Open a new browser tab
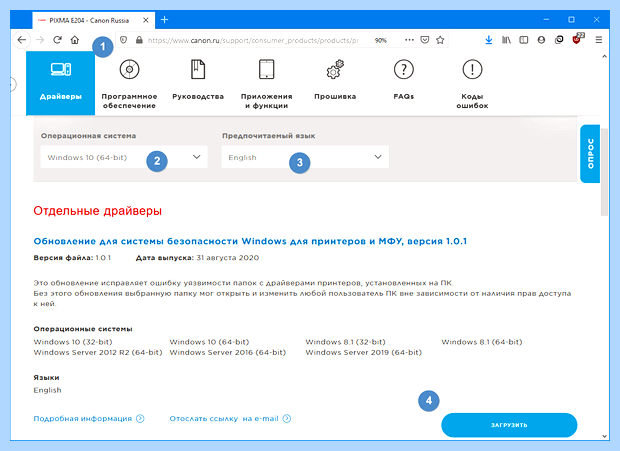The image size is (620, 451). coord(164,20)
